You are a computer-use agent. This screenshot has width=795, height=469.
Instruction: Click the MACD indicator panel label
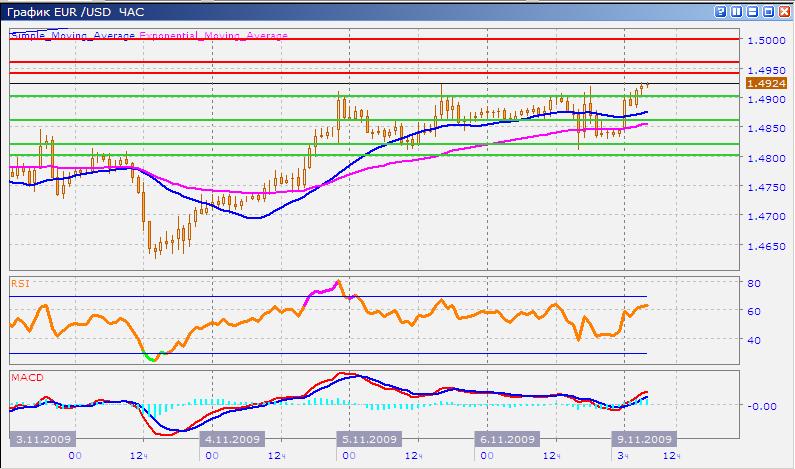25,378
